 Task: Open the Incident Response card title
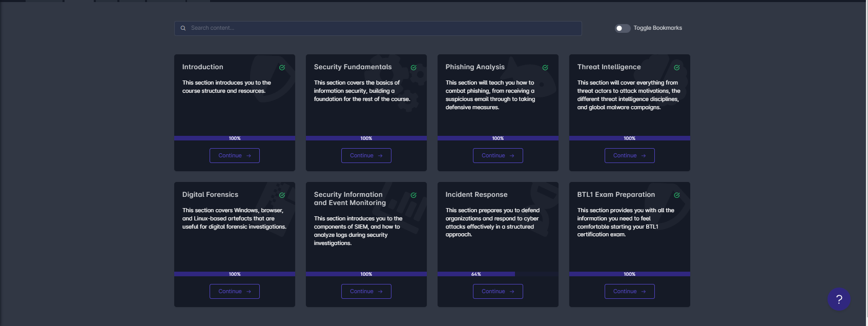click(x=477, y=195)
